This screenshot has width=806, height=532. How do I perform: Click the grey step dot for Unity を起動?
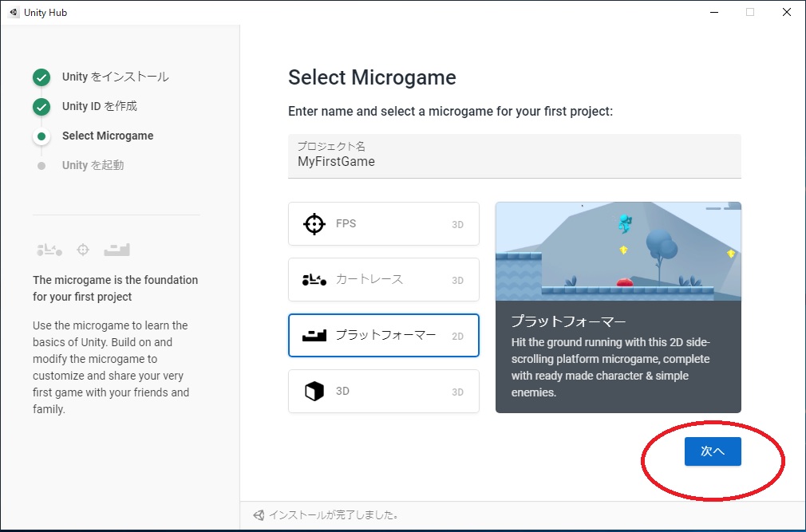coord(41,166)
